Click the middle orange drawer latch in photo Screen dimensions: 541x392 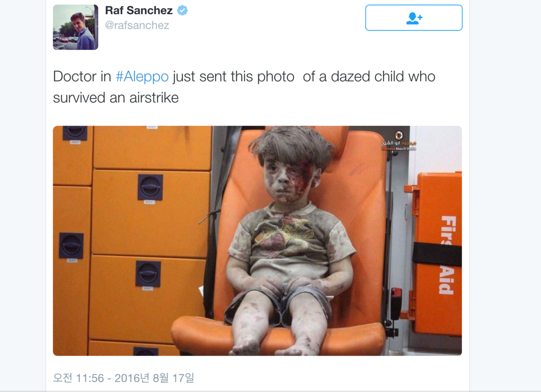pos(150,187)
